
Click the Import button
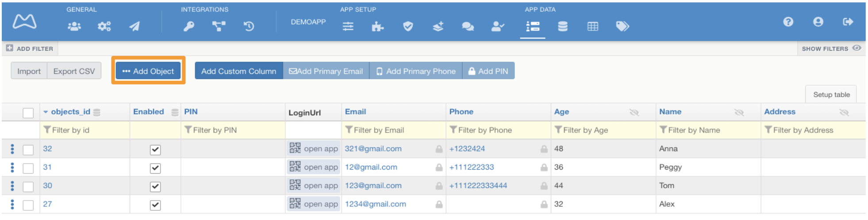coord(29,71)
